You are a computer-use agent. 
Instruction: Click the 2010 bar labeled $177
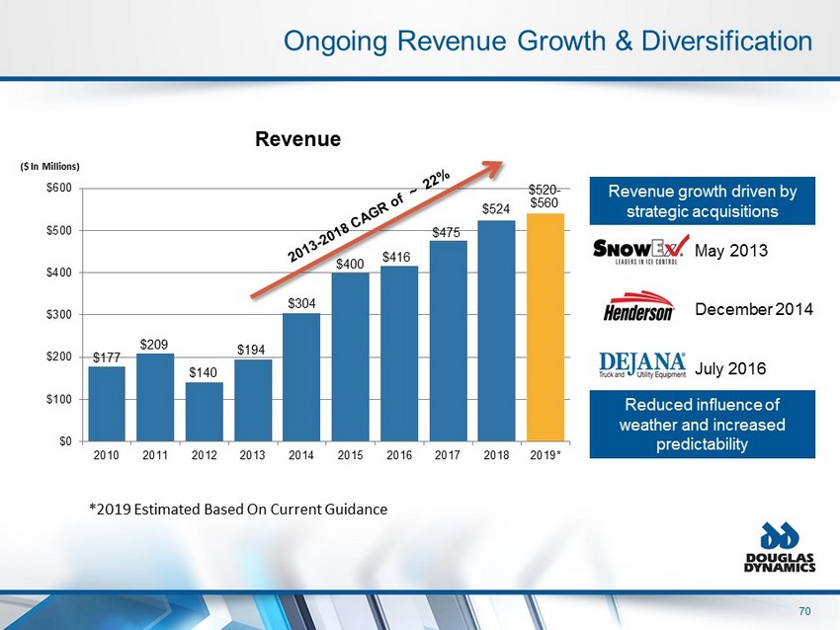tap(107, 403)
